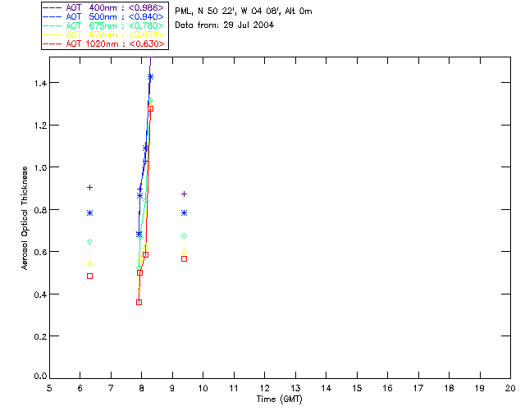Click the x-axis tick label "12"
Screen dimensions: 525x420
(264, 389)
